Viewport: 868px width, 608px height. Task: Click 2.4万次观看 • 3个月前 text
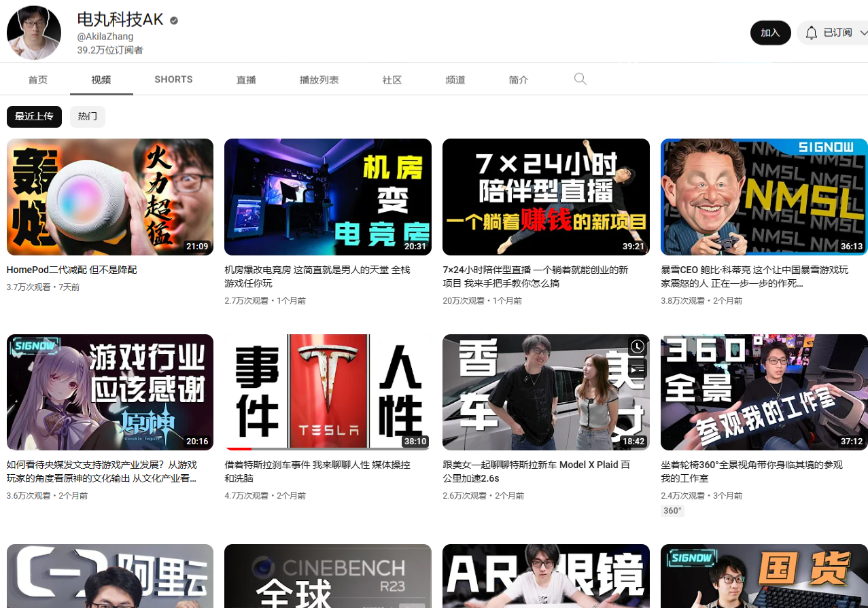pos(701,496)
